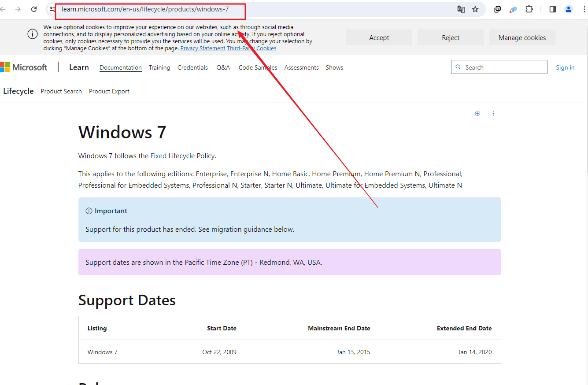Viewport: 588px width, 385px height.
Task: Click the forward navigation arrow
Action: [x=18, y=9]
